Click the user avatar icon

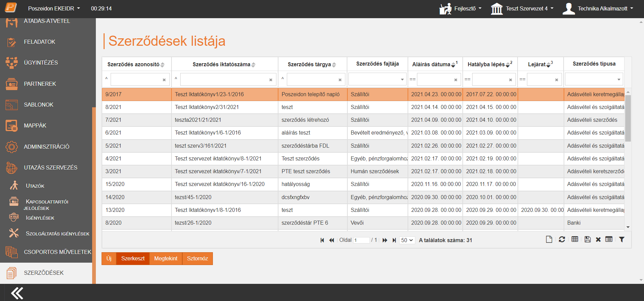(569, 9)
